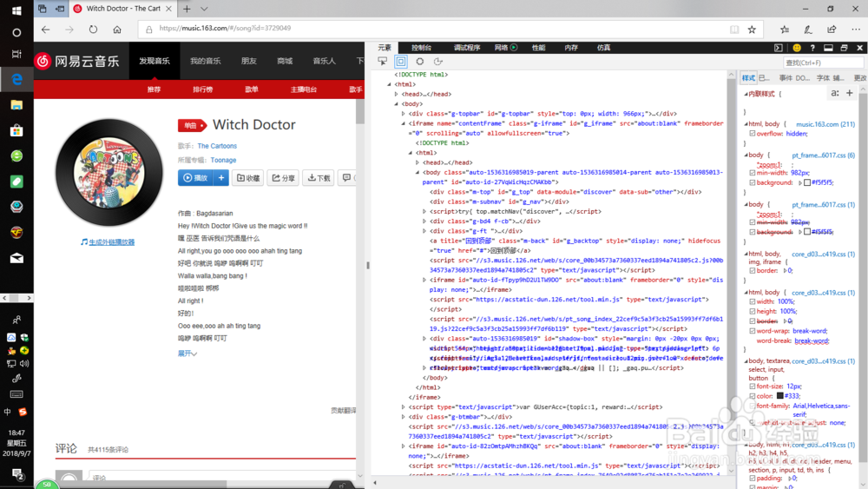The image size is (868, 489).
Task: Click the Cortana circle icon on taskbar
Action: tap(16, 33)
